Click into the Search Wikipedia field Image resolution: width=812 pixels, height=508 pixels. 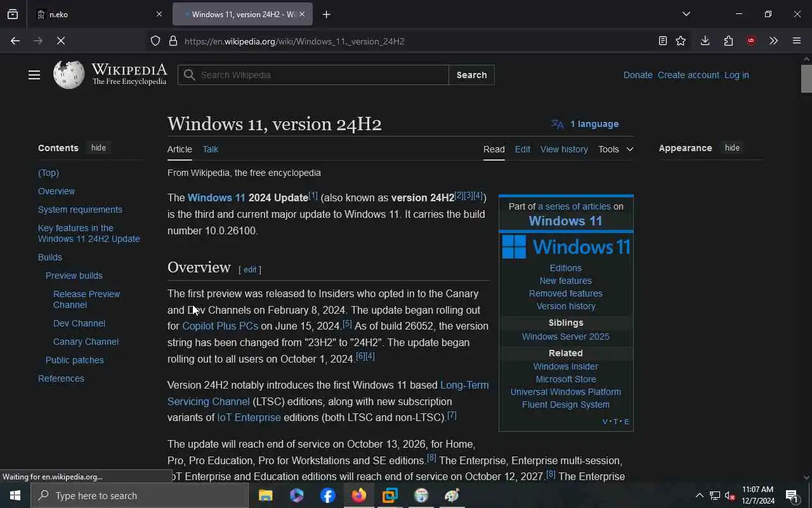(x=313, y=75)
